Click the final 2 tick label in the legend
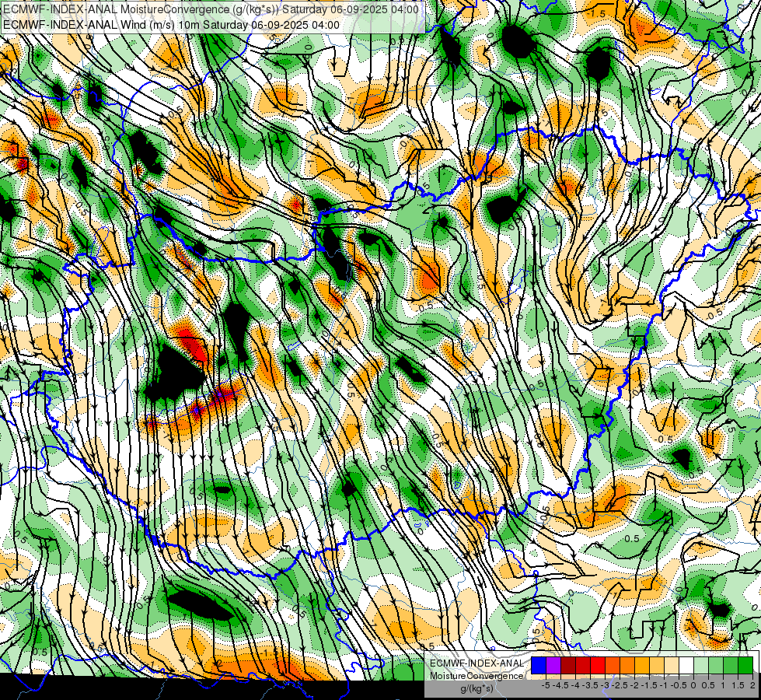 pyautogui.click(x=752, y=685)
